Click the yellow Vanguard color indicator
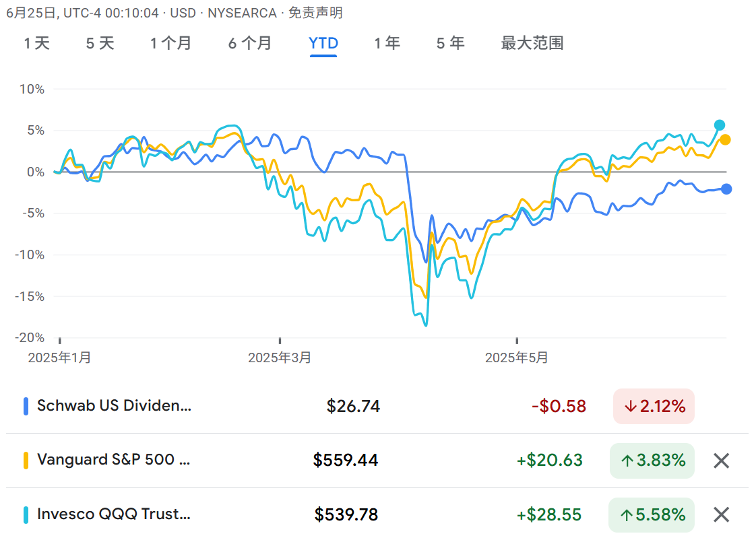This screenshot has height=542, width=756. (x=26, y=461)
